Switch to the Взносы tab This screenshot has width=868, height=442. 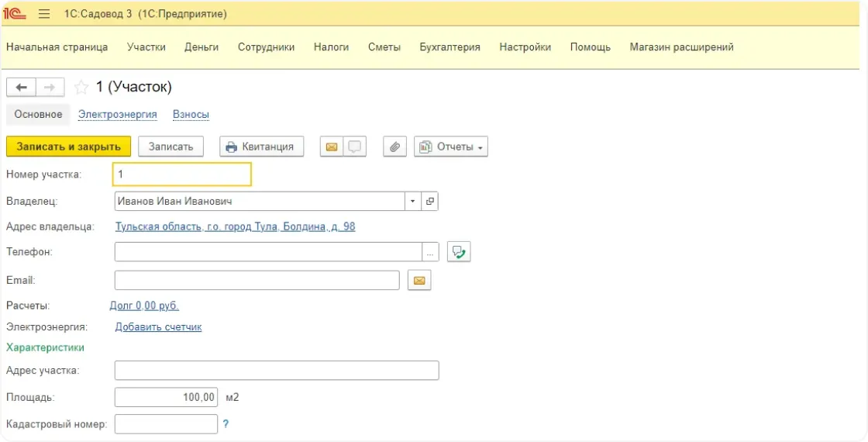191,115
